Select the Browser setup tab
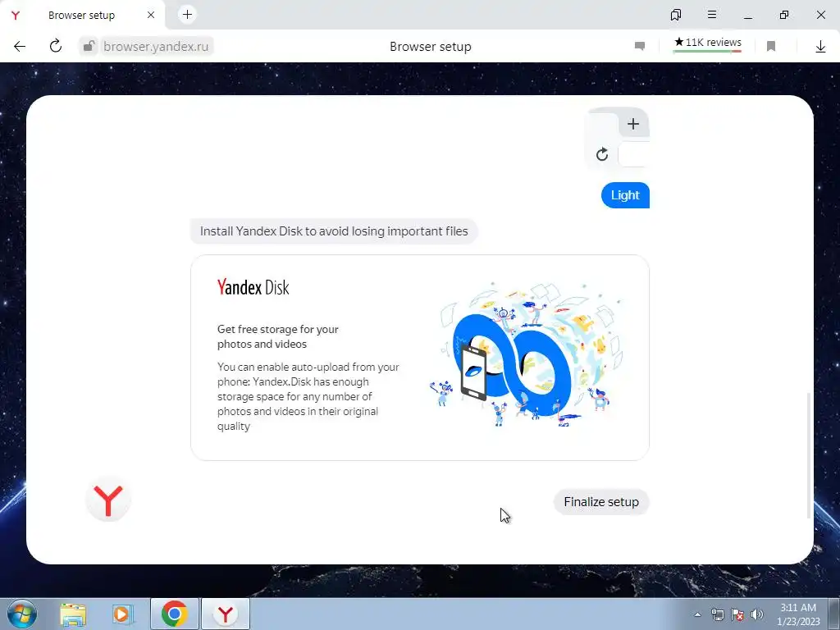The image size is (840, 630). [81, 15]
